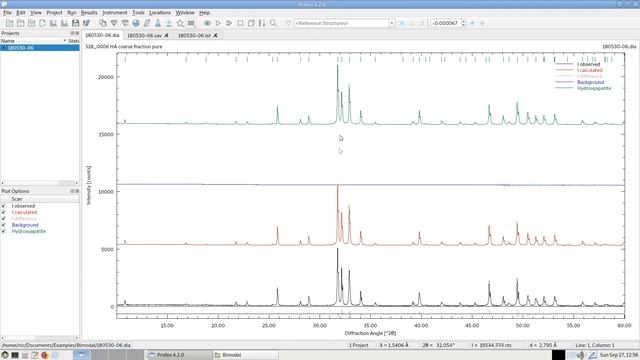Click the square stop refinement icon
Image resolution: width=640 pixels, height=360 pixels.
point(240,23)
